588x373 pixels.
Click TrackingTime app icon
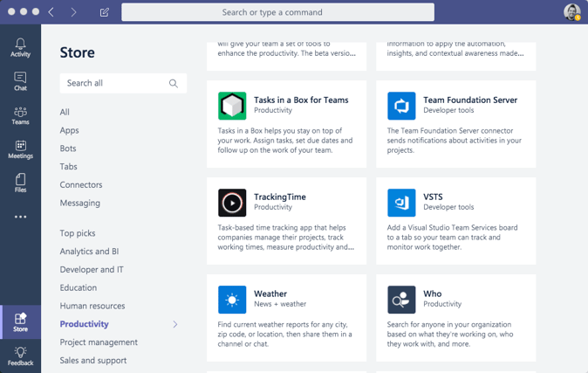pos(232,203)
